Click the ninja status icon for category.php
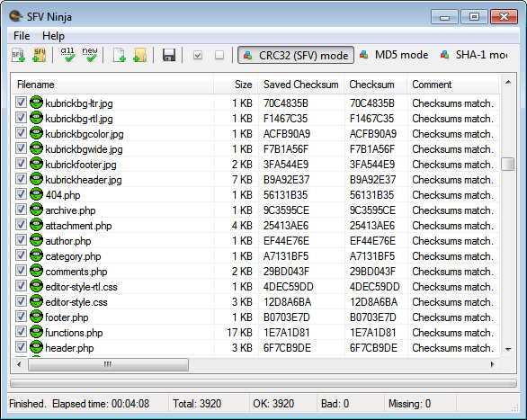 coord(36,255)
